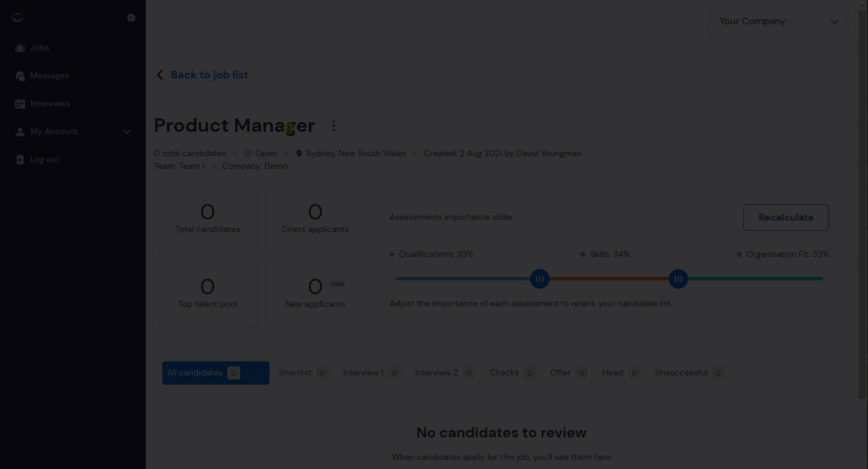Click the 'New' badge on applicants card
This screenshot has width=868, height=469.
(x=337, y=284)
